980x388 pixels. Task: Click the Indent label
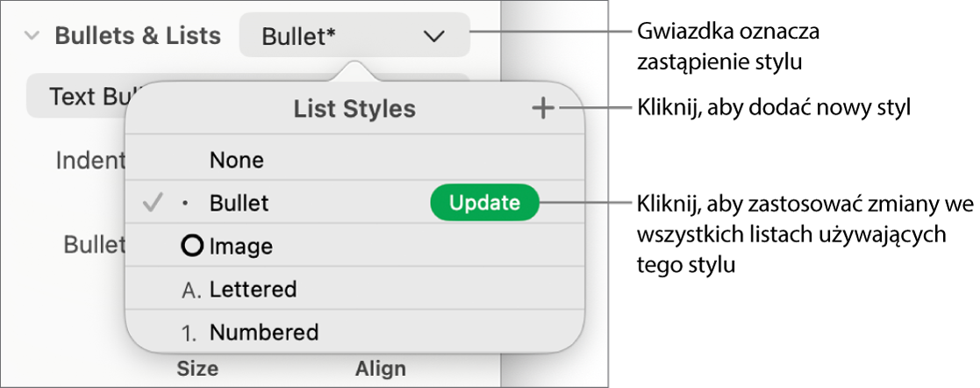click(x=90, y=161)
